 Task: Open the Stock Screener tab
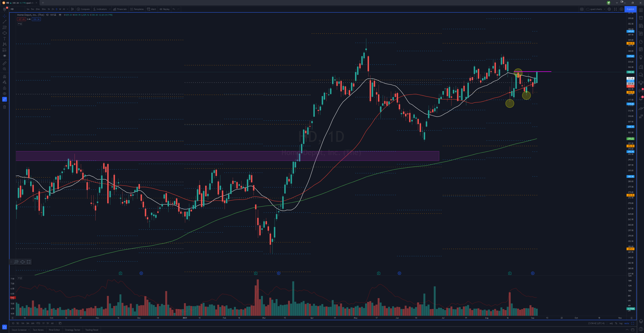[19, 330]
